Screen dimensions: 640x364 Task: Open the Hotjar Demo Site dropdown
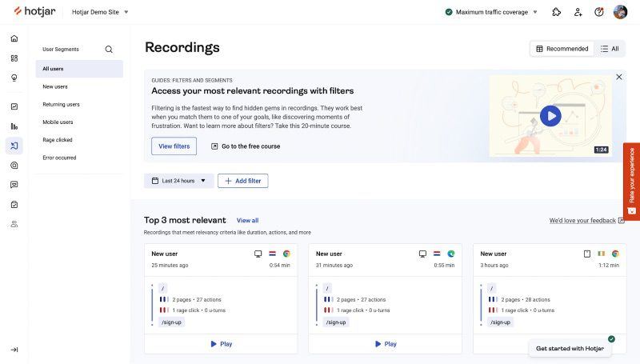(100, 12)
